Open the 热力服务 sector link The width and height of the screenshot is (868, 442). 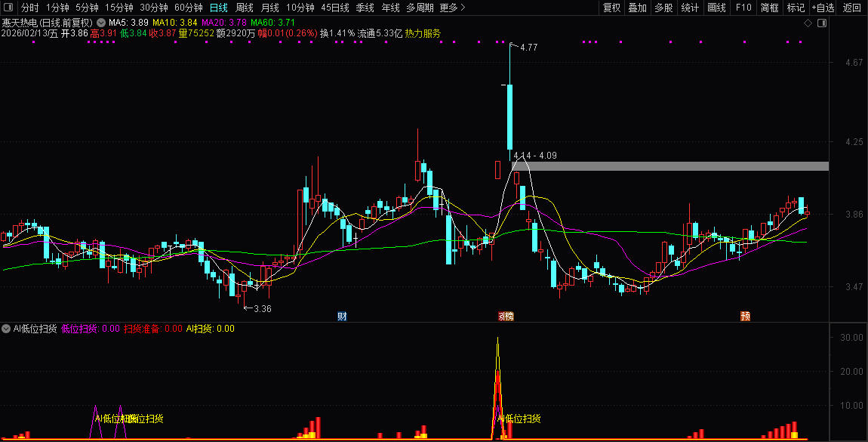tap(423, 33)
